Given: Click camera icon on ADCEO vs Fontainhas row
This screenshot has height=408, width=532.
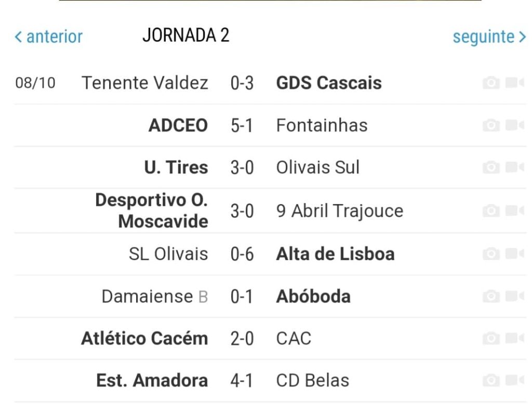Looking at the screenshot, I should [491, 125].
